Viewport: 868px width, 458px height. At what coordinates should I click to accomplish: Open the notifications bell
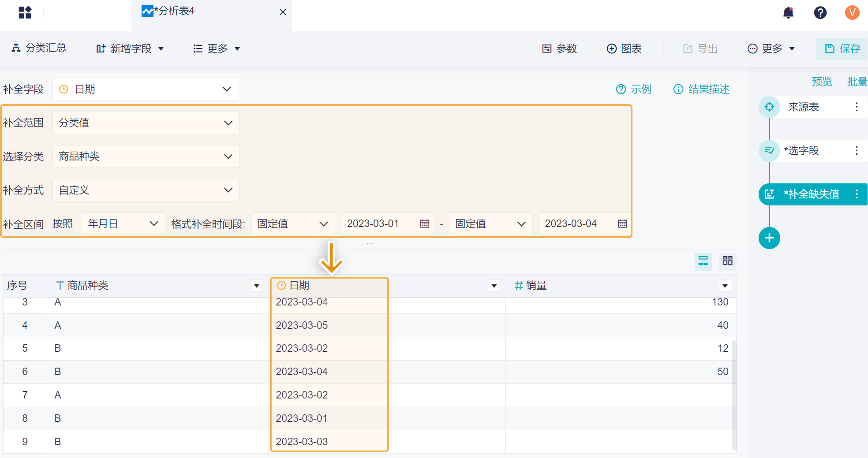(x=789, y=12)
